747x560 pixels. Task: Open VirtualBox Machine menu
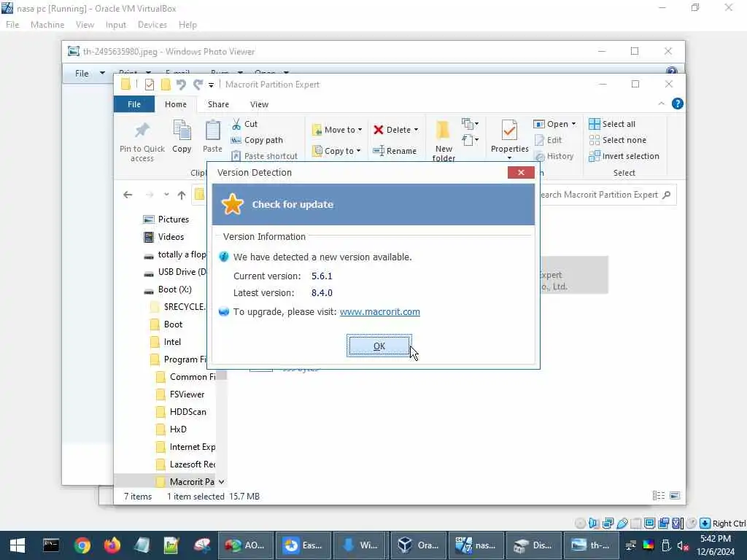click(47, 25)
